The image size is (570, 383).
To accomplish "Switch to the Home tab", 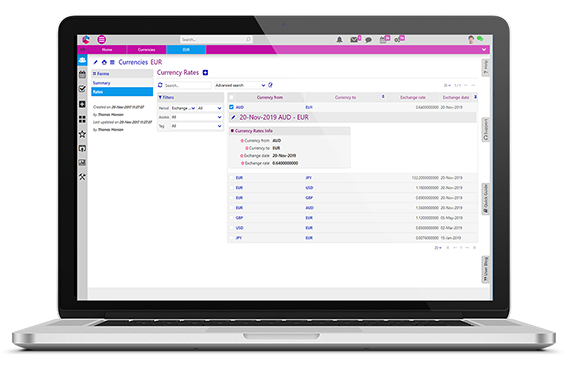I will point(107,49).
